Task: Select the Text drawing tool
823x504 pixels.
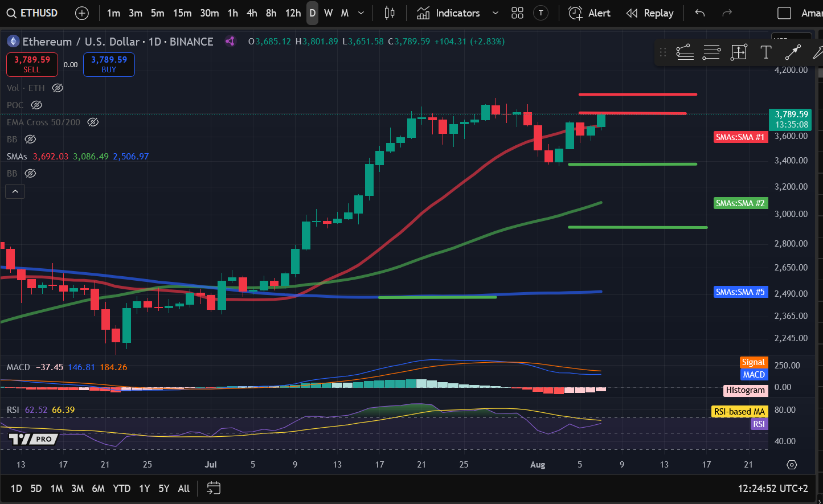Action: [x=765, y=52]
